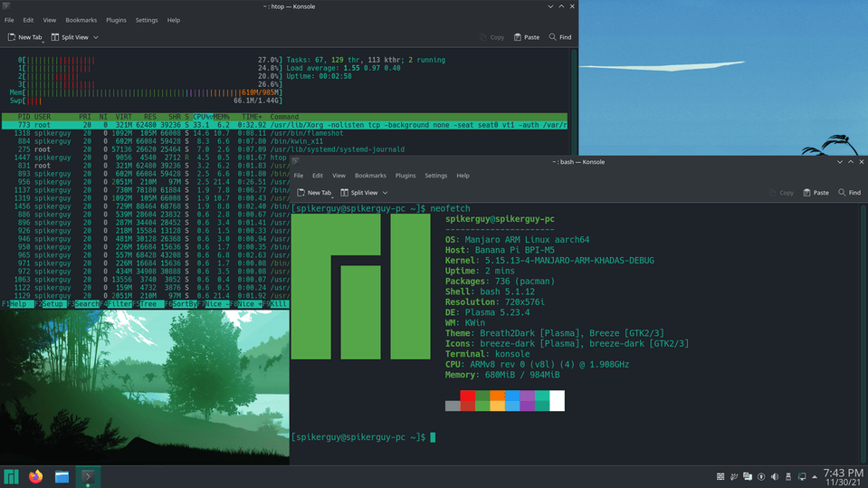Click Find in htop Konsole toolbar

click(x=560, y=37)
